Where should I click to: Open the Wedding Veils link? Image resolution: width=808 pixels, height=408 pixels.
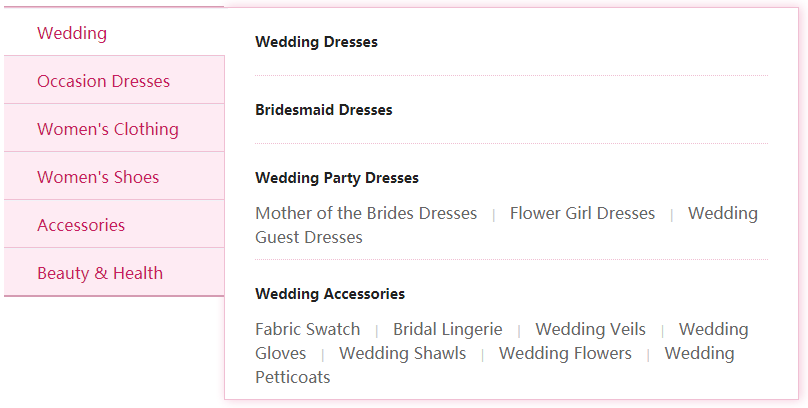[x=591, y=329]
